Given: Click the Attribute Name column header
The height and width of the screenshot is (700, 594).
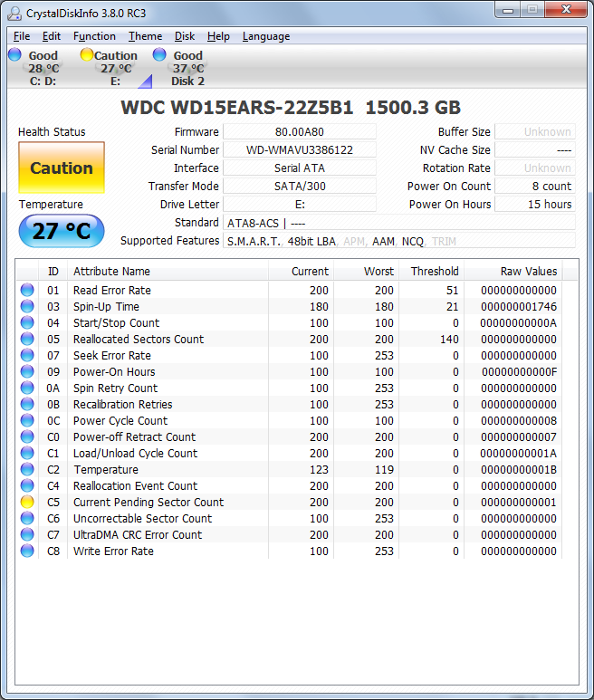Looking at the screenshot, I should pyautogui.click(x=168, y=272).
